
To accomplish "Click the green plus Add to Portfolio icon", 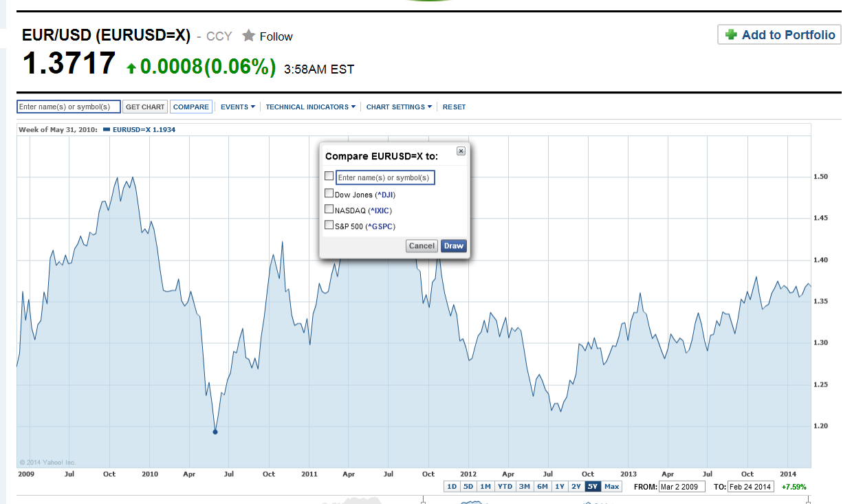I will click(732, 34).
